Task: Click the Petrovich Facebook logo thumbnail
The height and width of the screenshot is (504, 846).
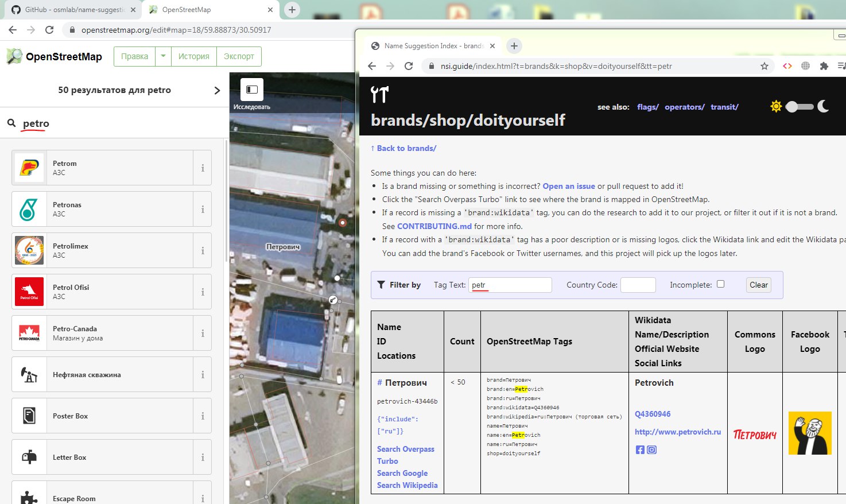Action: (810, 433)
